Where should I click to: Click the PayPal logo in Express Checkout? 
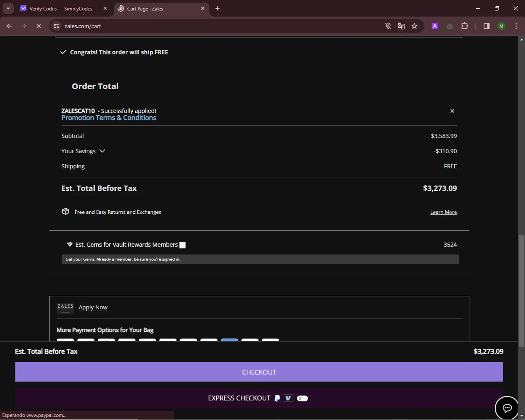tap(277, 398)
